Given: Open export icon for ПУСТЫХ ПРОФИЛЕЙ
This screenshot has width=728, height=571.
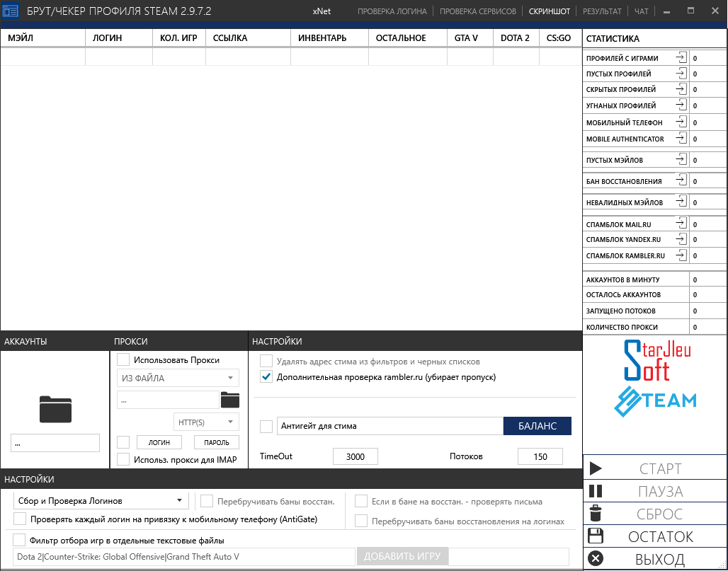Looking at the screenshot, I should pyautogui.click(x=681, y=74).
